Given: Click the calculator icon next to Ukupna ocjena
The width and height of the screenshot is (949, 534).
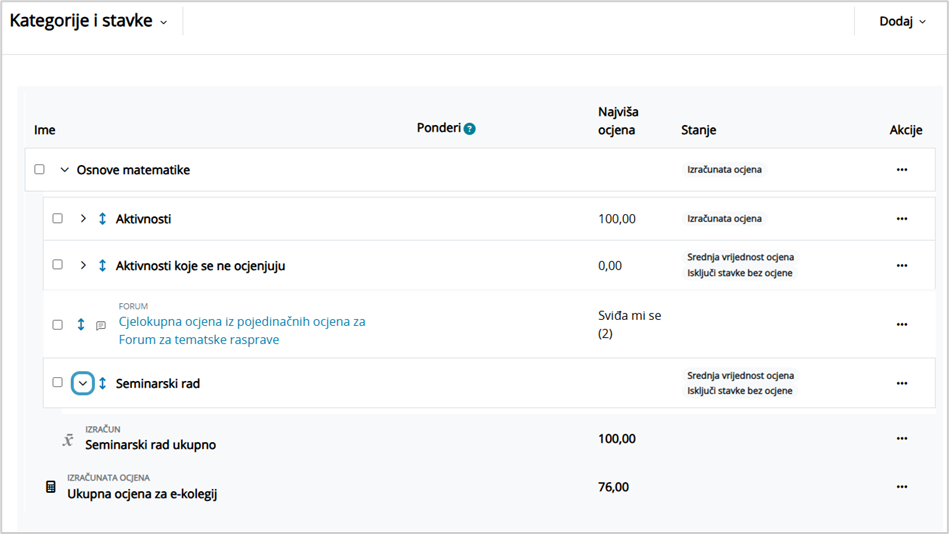Looking at the screenshot, I should pos(51,487).
